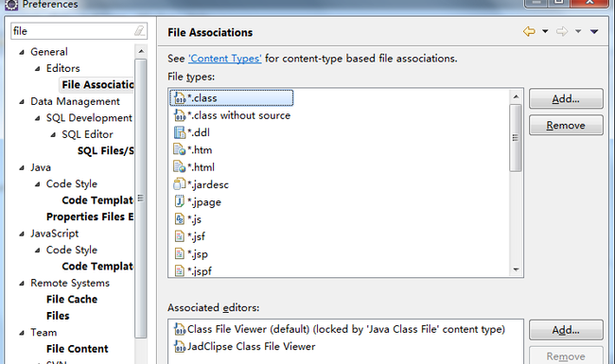Click the filter text input field
Screen dimensions: 615x364
coord(73,31)
